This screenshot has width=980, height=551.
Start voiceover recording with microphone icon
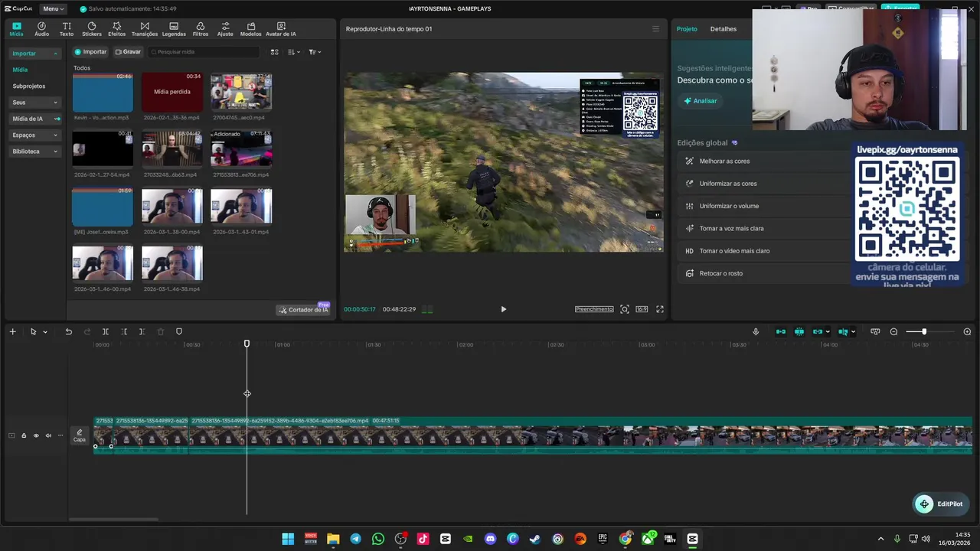click(x=756, y=331)
